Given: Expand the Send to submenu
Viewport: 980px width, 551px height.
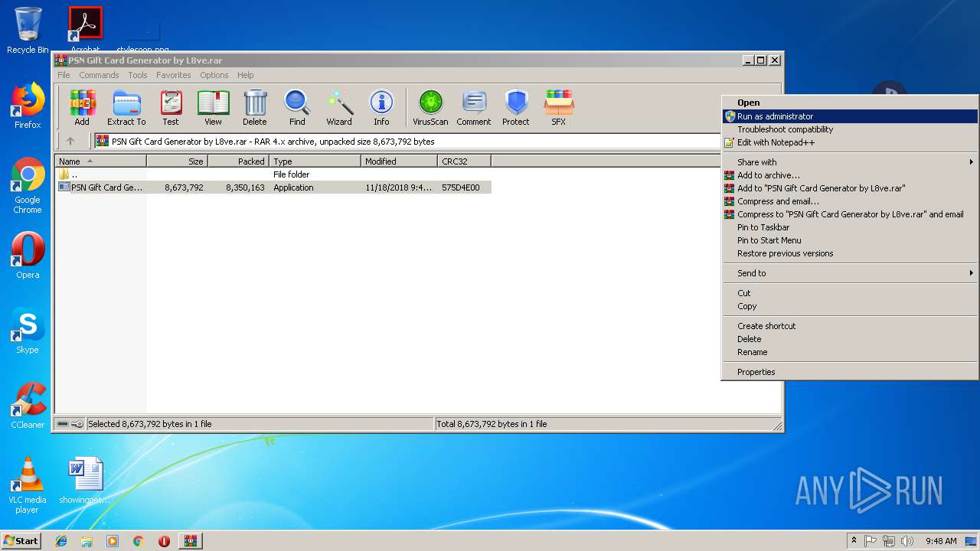Looking at the screenshot, I should [x=850, y=273].
